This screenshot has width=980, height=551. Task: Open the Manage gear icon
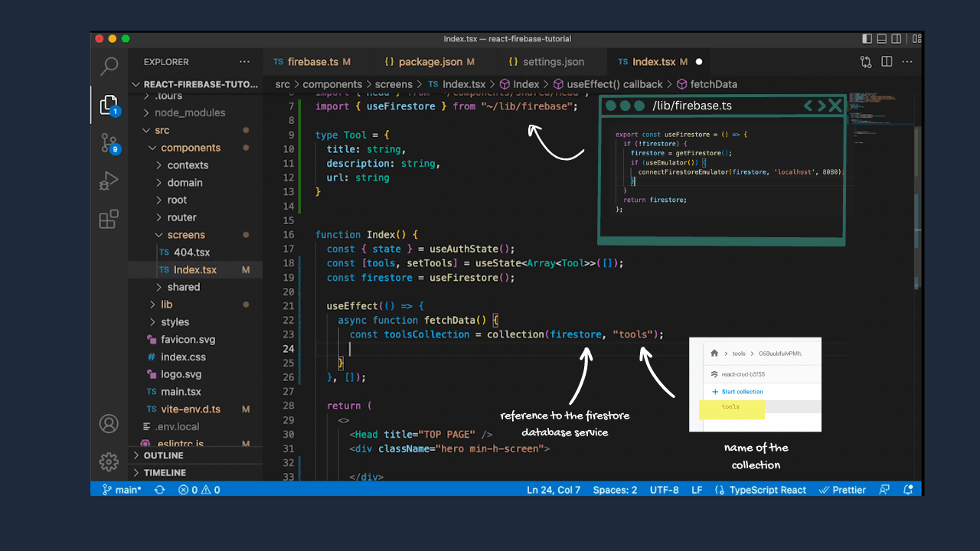pos(109,461)
